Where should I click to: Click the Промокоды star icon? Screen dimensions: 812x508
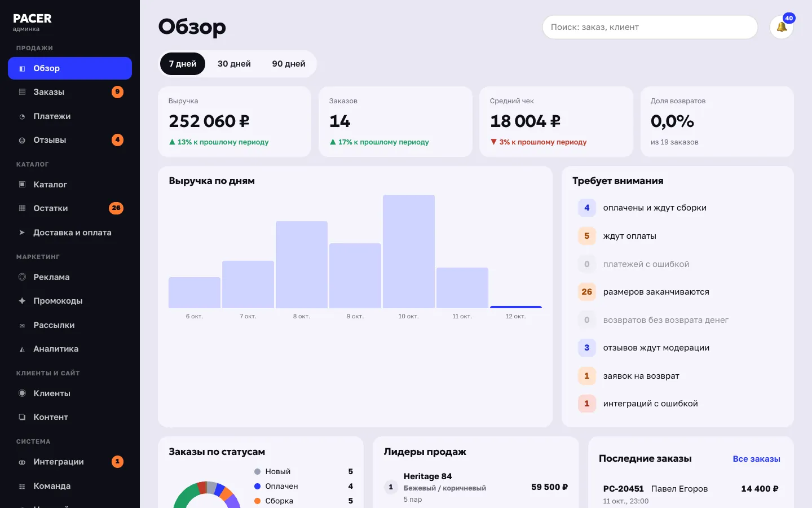pyautogui.click(x=22, y=301)
